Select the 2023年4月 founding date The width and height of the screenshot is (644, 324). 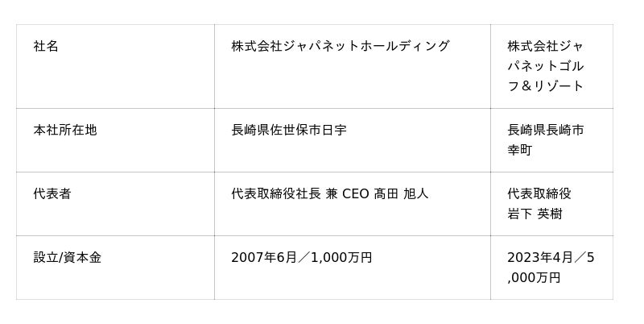(540, 258)
